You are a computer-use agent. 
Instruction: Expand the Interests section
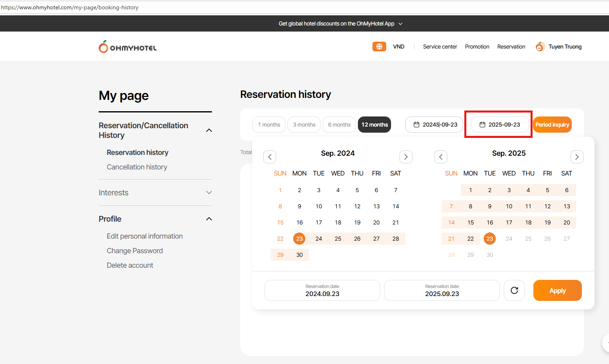209,193
